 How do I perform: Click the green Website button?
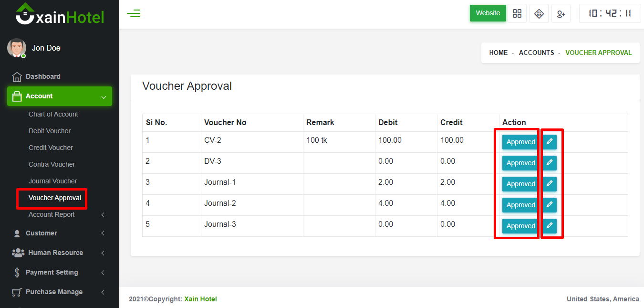(488, 13)
